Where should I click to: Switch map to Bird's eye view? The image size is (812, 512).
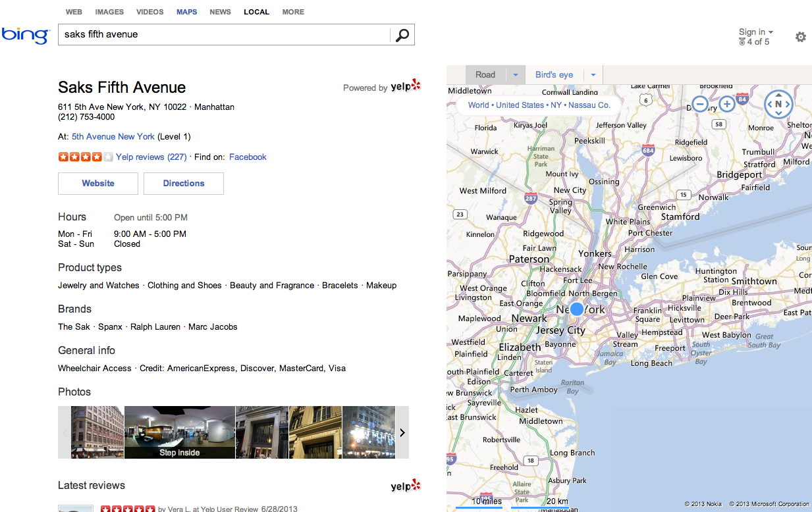[x=554, y=75]
